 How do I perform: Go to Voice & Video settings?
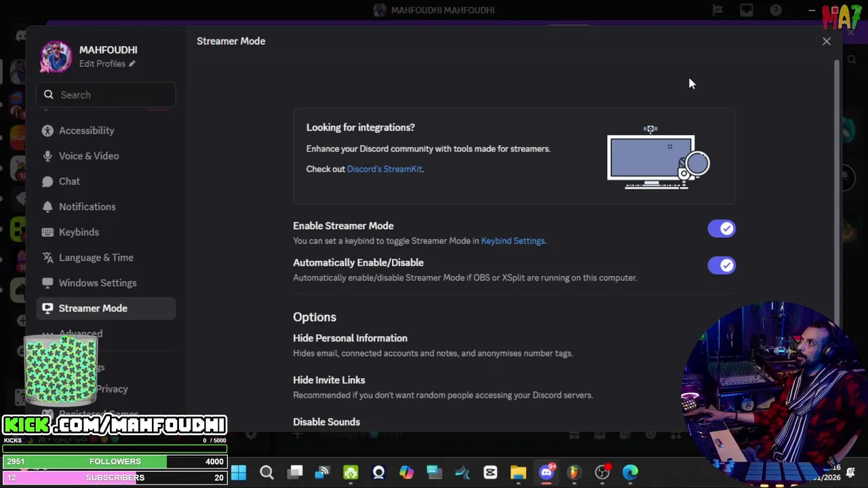point(106,156)
